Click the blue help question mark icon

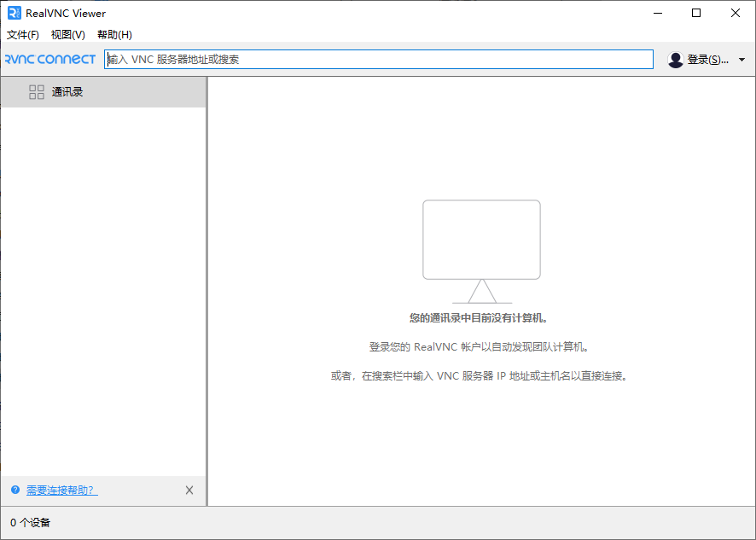(x=15, y=490)
